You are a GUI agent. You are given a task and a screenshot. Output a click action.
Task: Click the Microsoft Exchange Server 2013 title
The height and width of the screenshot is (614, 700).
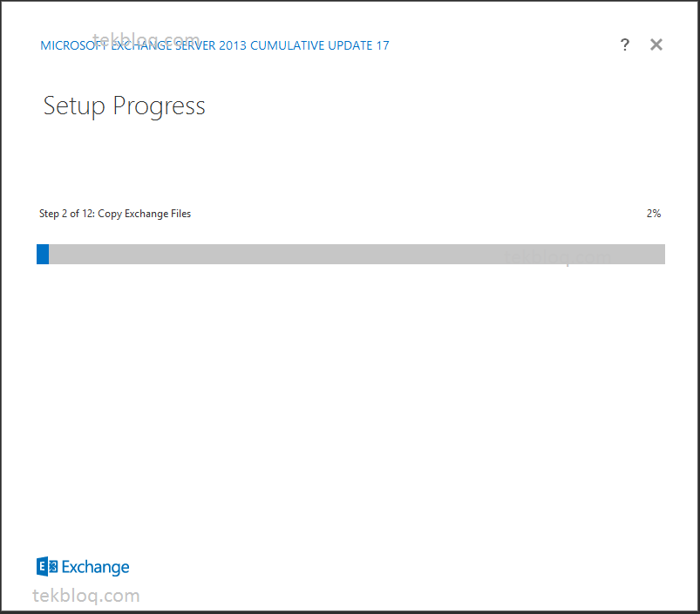pos(143,45)
